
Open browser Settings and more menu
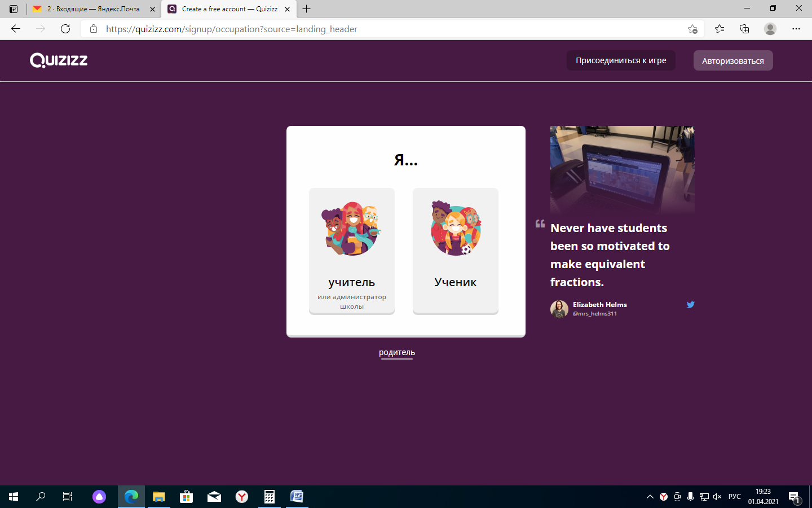796,29
